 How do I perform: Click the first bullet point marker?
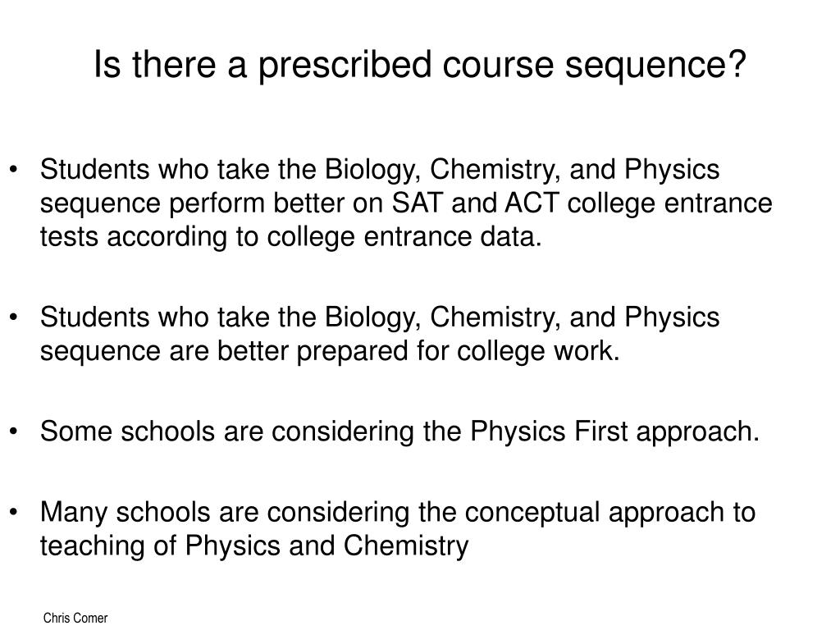tap(14, 171)
